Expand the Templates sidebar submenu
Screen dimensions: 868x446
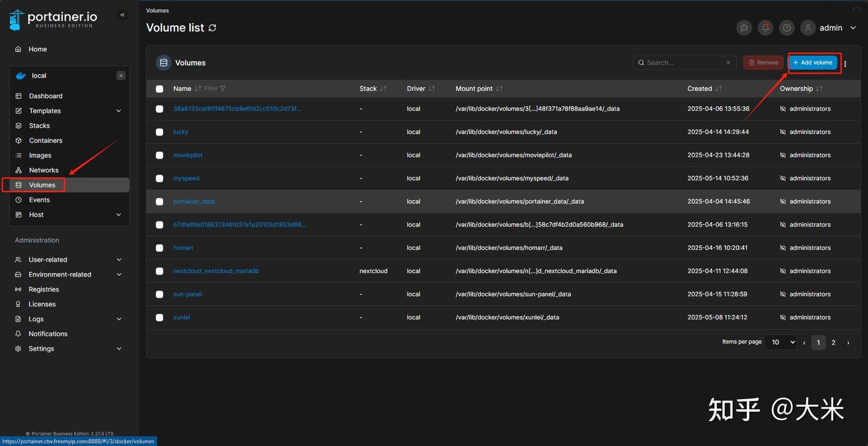tap(119, 111)
